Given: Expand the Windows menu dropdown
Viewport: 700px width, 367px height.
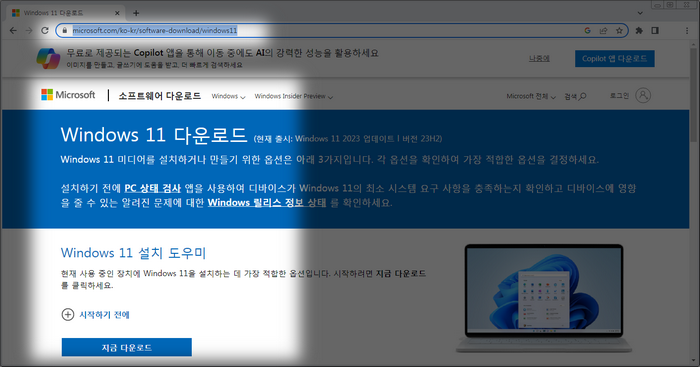Looking at the screenshot, I should [228, 96].
